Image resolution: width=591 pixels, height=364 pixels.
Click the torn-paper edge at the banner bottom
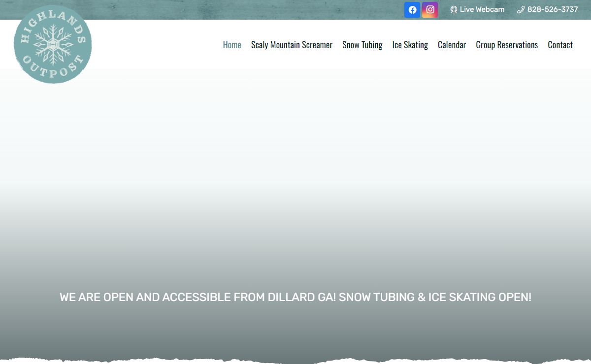coord(295,360)
